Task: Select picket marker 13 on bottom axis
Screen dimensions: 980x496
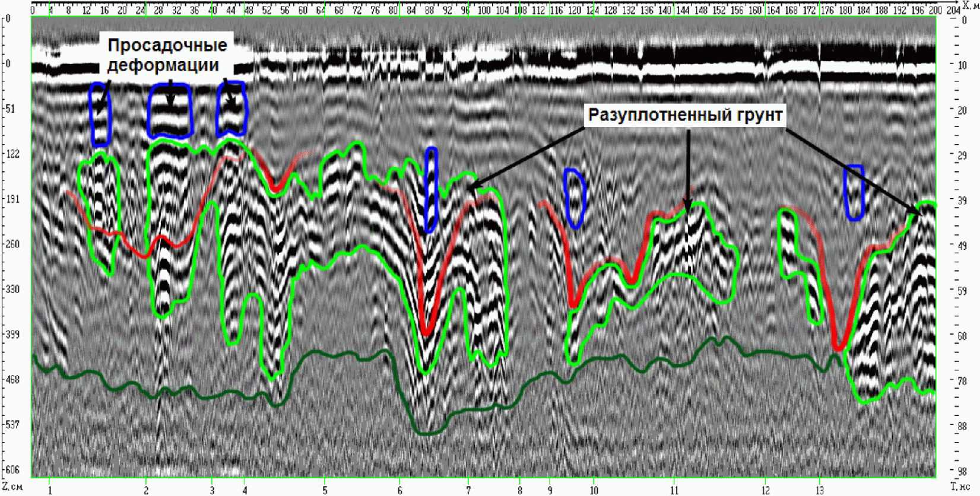Action: (820, 490)
